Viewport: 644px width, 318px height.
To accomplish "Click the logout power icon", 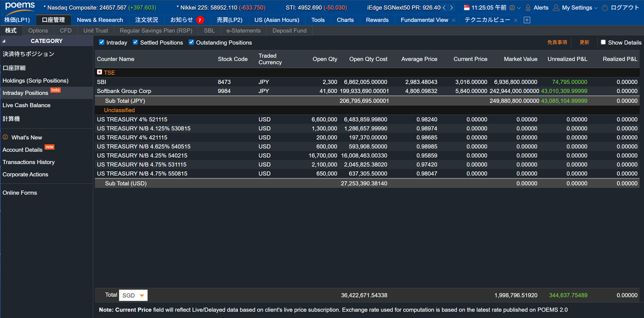I will [x=605, y=8].
